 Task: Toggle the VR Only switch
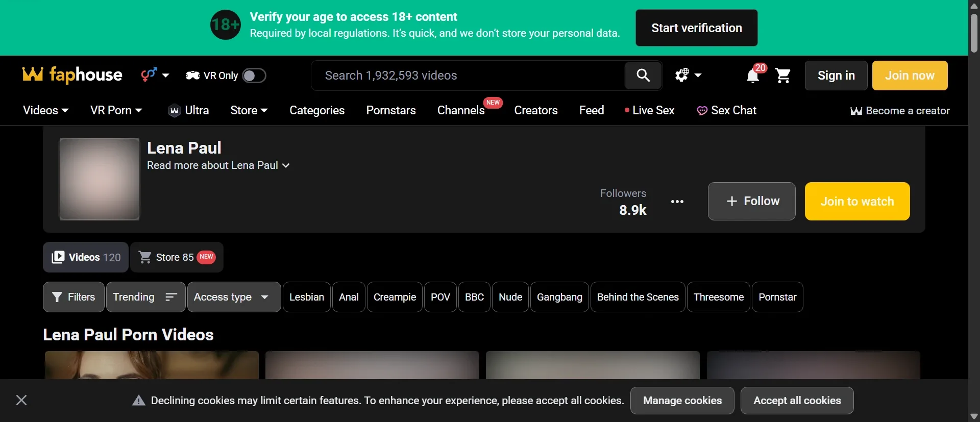tap(254, 76)
